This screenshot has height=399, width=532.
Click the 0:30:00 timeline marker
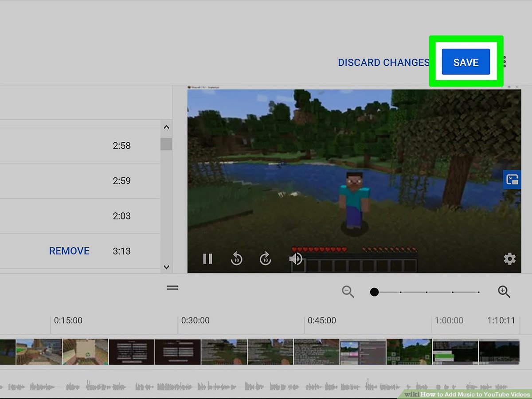(196, 320)
